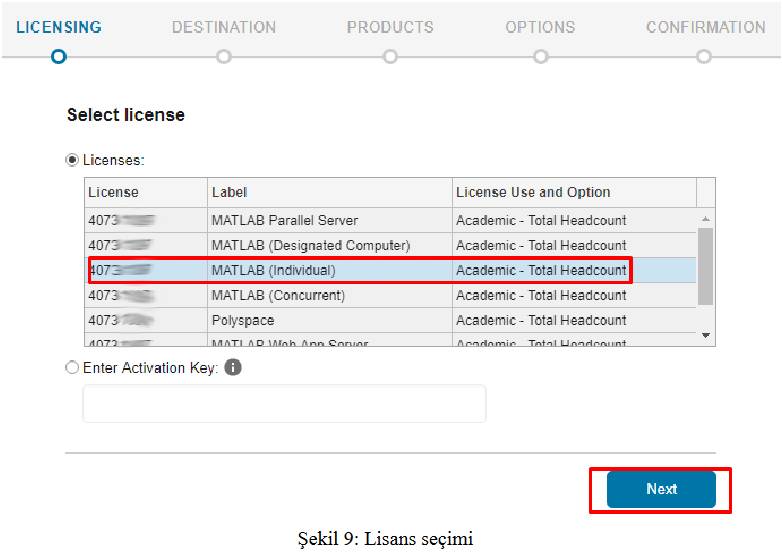Open the LICENSING step tab
782x558 pixels.
59,27
